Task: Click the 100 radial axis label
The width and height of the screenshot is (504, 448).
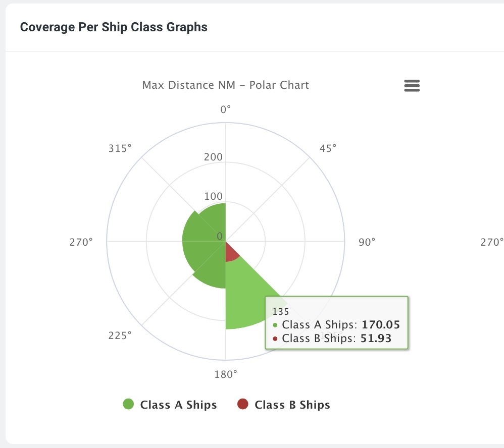Action: [214, 196]
